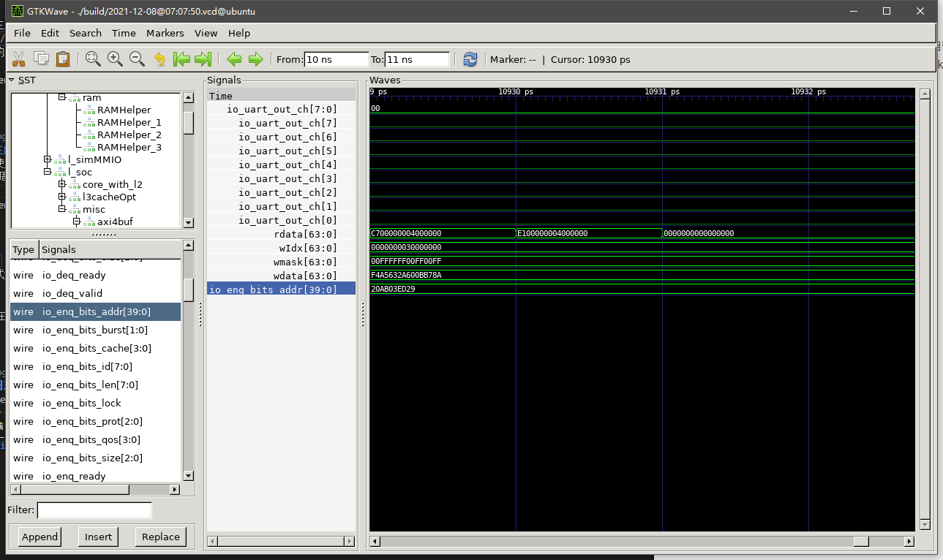Click the Paste traces clipboard icon
Viewport: 943px width, 560px height.
[63, 59]
